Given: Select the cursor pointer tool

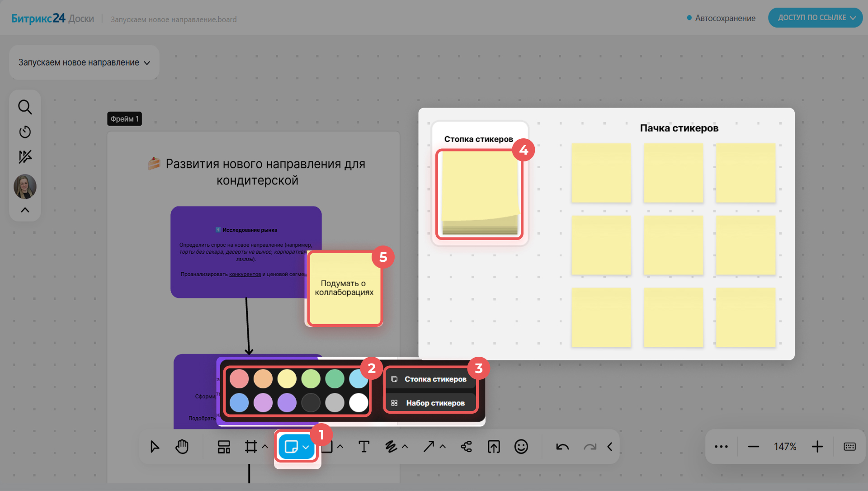Looking at the screenshot, I should [x=155, y=447].
